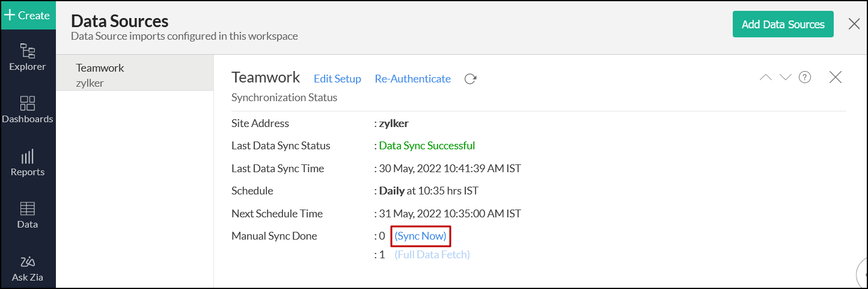The width and height of the screenshot is (868, 289).
Task: Open the Edit Setup link
Action: click(x=337, y=79)
